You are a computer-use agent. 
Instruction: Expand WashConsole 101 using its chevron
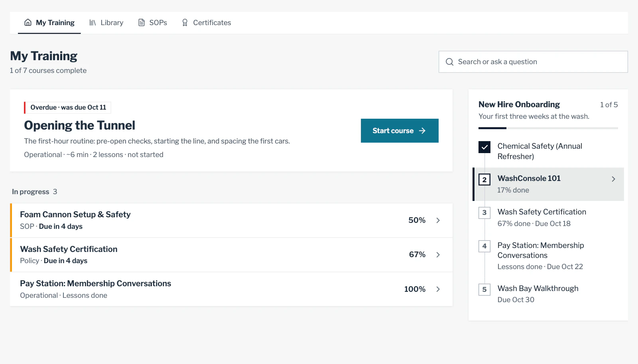point(613,179)
